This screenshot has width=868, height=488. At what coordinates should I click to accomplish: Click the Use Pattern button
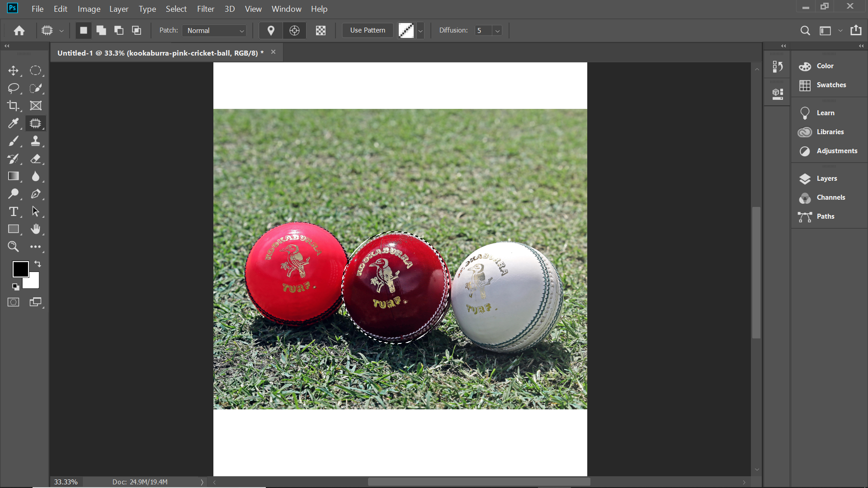point(368,30)
